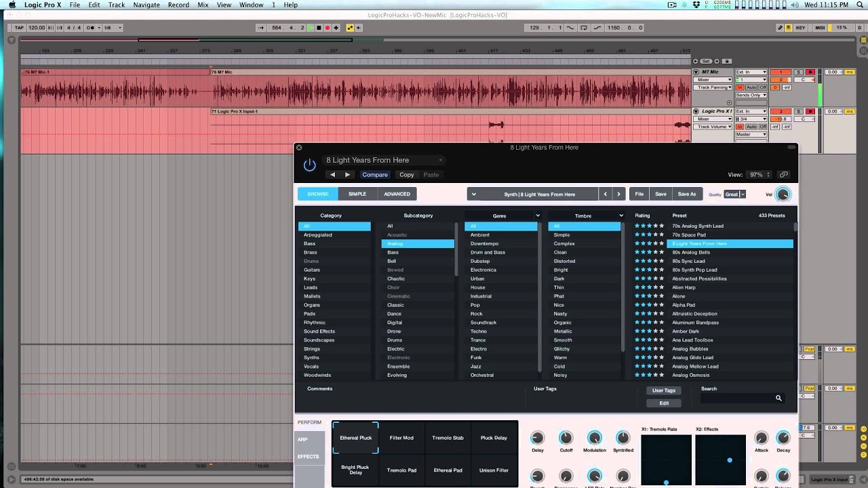Image resolution: width=868 pixels, height=488 pixels.
Task: Click the next preset triangle button
Action: (x=347, y=175)
